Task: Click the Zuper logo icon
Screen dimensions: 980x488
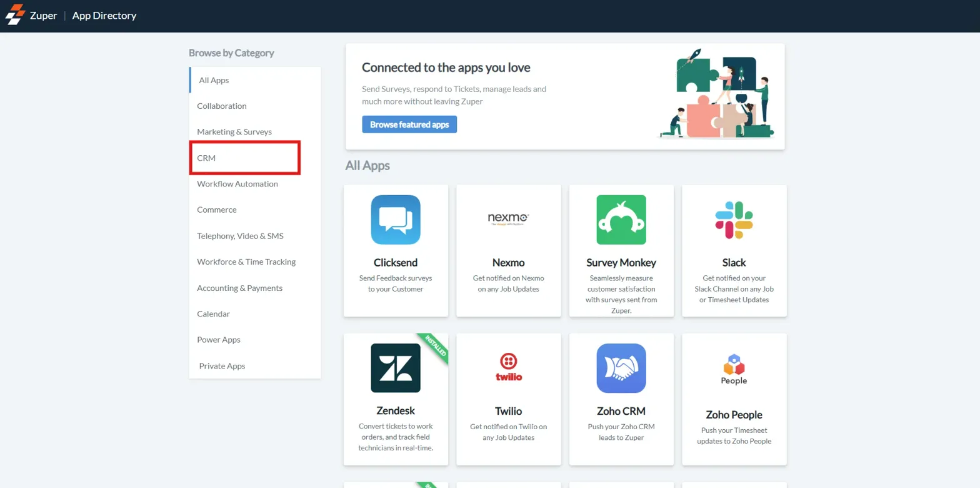Action: click(x=16, y=16)
